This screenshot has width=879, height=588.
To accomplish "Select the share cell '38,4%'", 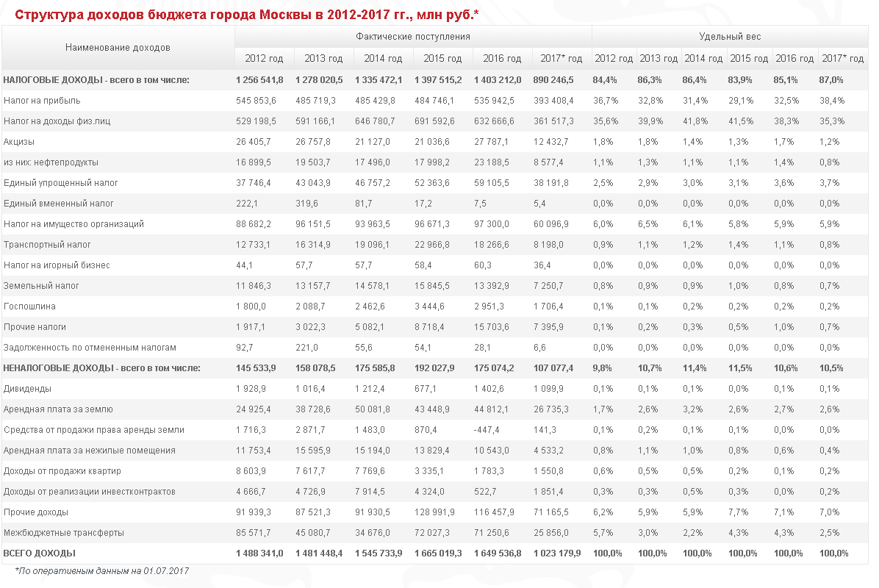I will pyautogui.click(x=832, y=101).
